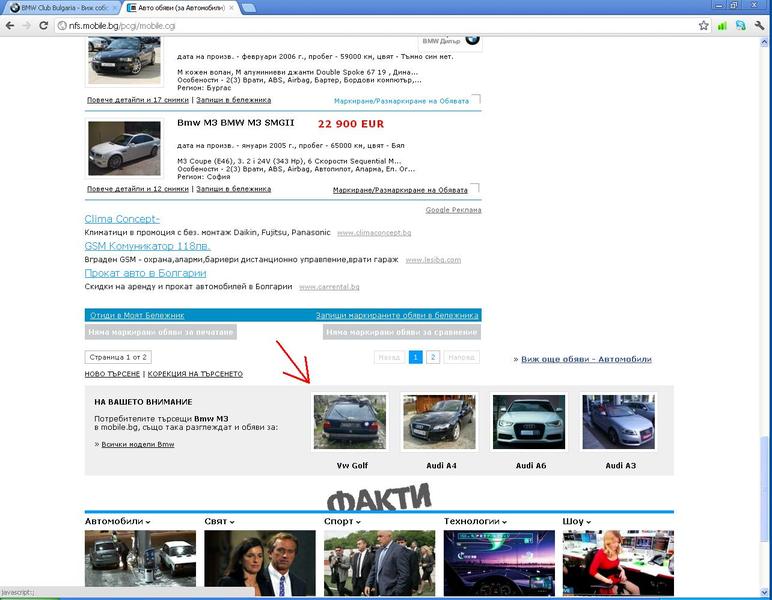Click Запиши маркираните обяви в бележника
Screen dimensions: 772x600
(397, 316)
